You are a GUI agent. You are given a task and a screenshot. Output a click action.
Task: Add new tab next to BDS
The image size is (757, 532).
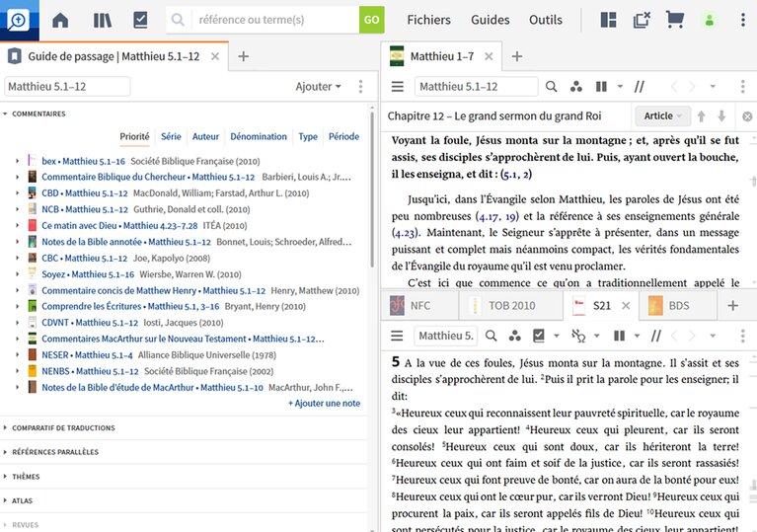(733, 306)
